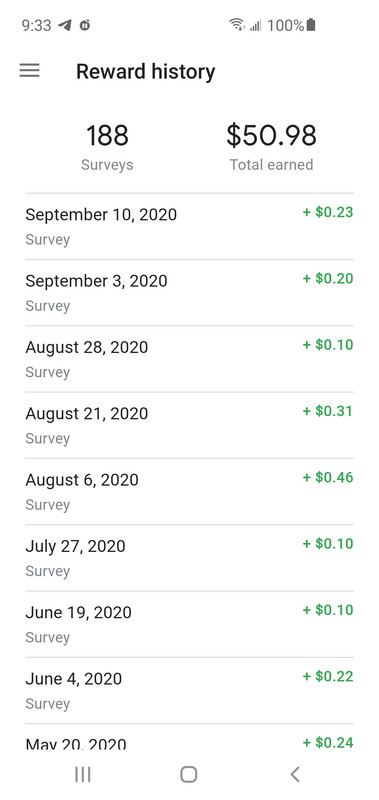The height and width of the screenshot is (800, 379).
Task: Select the August 21, 2020 survey reward
Action: pyautogui.click(x=189, y=425)
